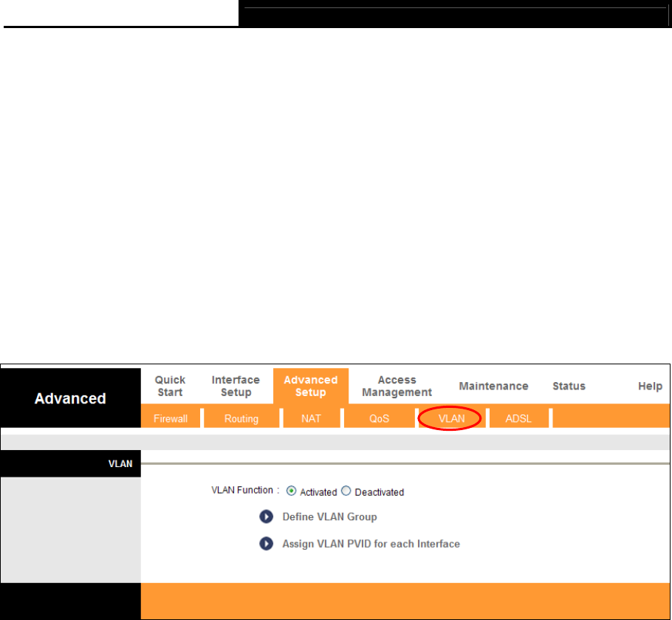The image size is (672, 620).
Task: Select the Advanced Setup tab
Action: tap(311, 386)
